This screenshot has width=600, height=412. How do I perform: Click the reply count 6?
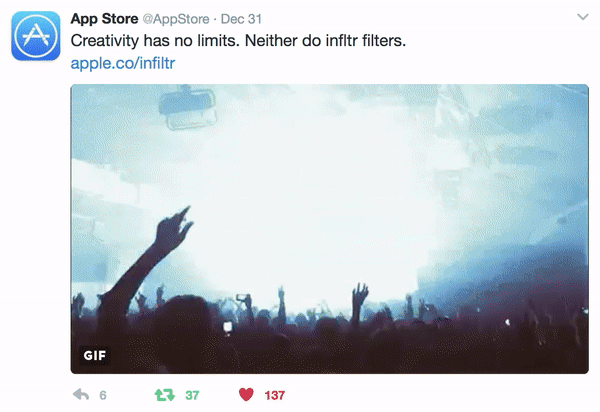point(103,395)
